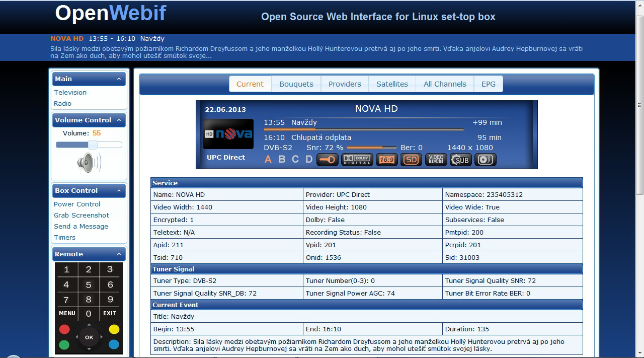This screenshot has width=644, height=358.
Task: Click the SUB subservices icon
Action: click(x=460, y=160)
